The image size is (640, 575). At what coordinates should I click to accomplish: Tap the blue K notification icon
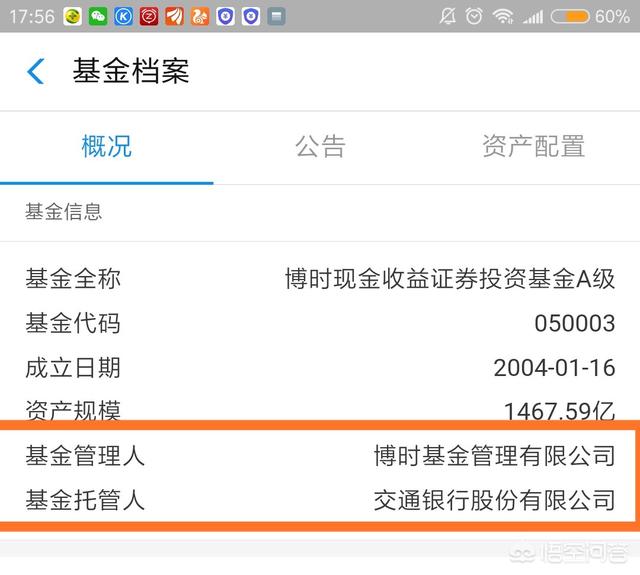(x=123, y=16)
